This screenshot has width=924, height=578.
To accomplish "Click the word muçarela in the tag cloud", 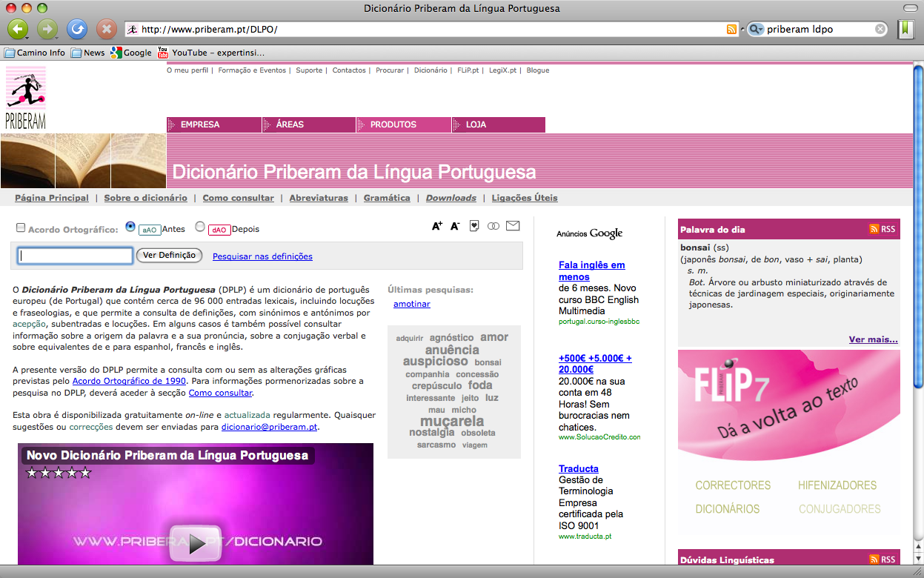I will (452, 421).
